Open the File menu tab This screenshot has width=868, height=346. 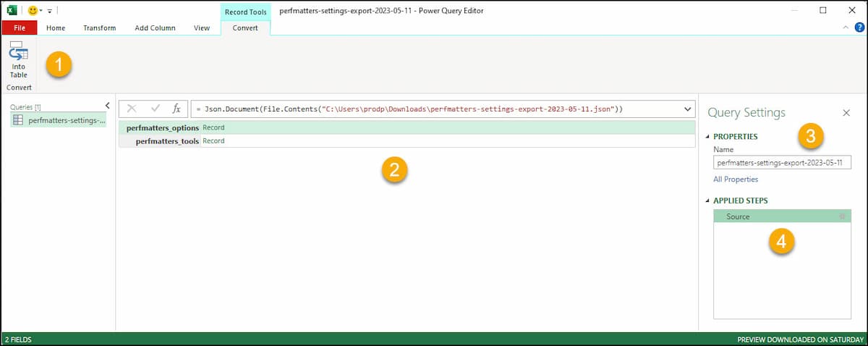click(x=20, y=28)
